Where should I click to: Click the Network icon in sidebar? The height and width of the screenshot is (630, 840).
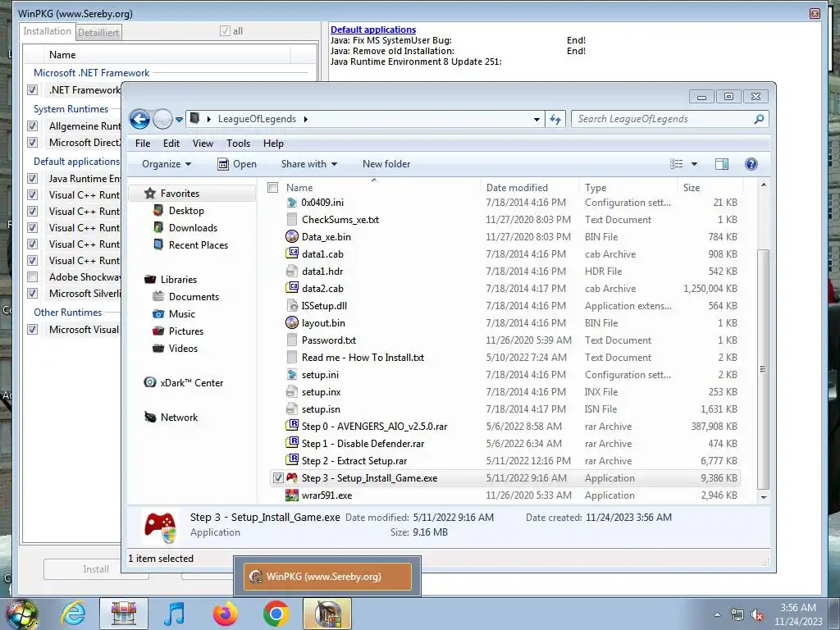(150, 417)
